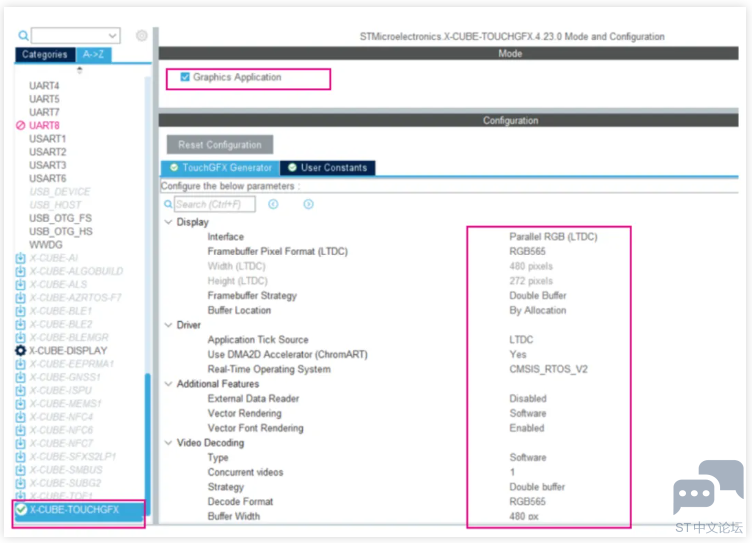Go to next search result arrow icon
The height and width of the screenshot is (543, 752).
pos(308,204)
